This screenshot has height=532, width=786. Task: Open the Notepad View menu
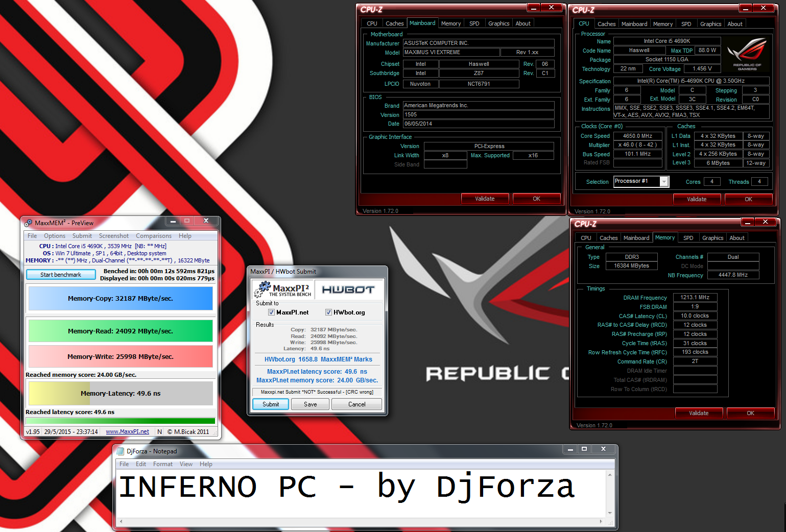point(186,464)
